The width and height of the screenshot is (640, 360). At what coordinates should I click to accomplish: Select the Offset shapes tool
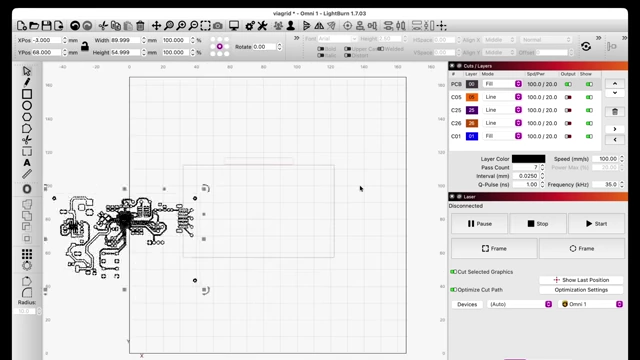point(27,189)
